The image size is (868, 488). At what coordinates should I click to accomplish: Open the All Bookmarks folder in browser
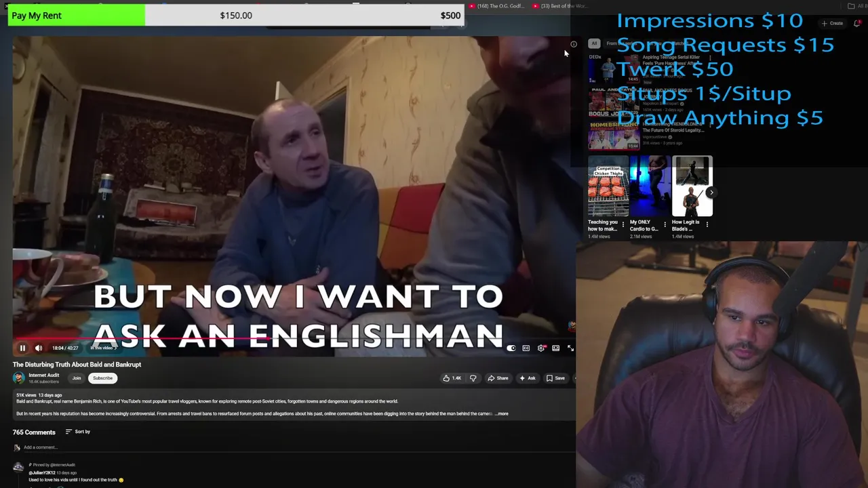(856, 6)
